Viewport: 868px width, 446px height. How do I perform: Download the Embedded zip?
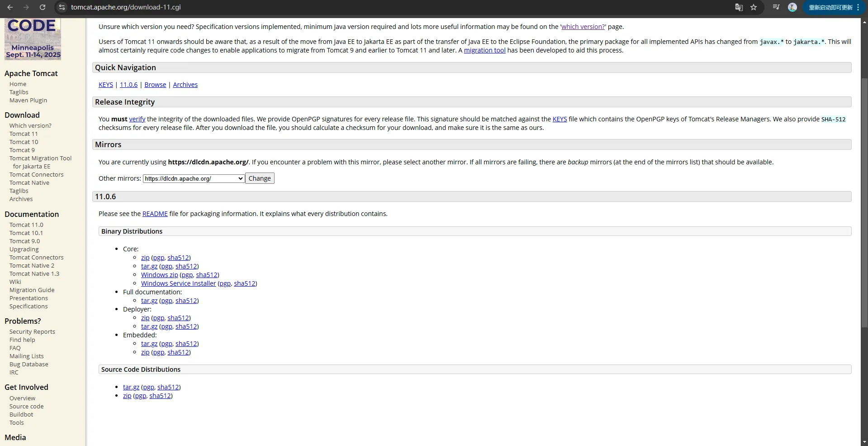[145, 352]
